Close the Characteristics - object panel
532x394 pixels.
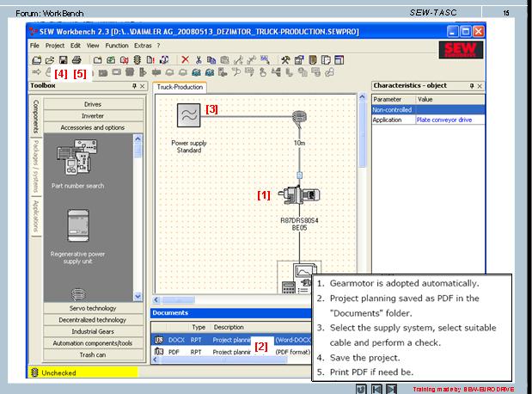[x=480, y=86]
